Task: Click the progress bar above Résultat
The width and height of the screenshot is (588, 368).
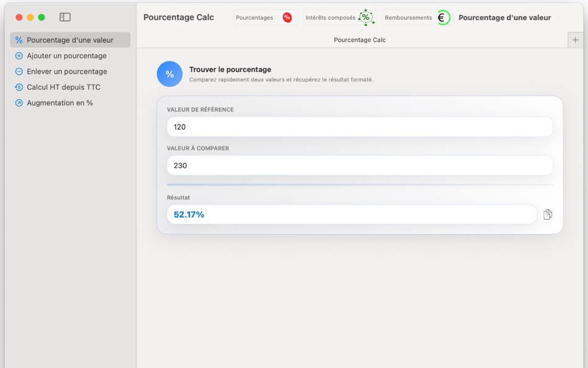Action: [359, 185]
